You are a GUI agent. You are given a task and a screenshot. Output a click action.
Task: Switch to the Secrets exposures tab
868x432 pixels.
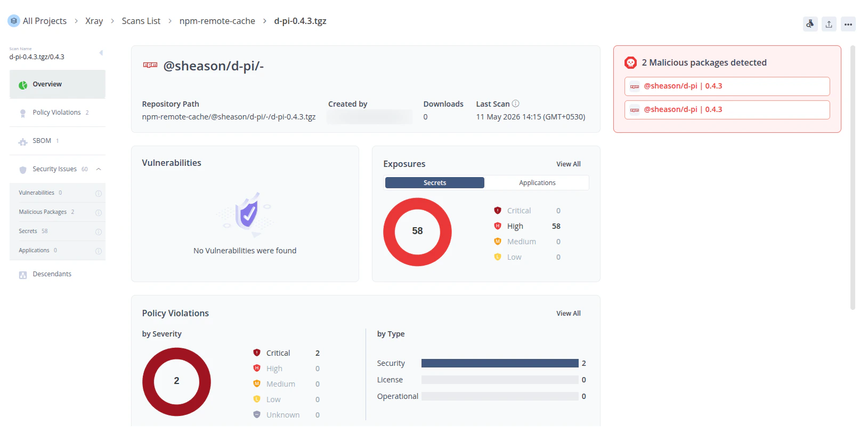435,182
